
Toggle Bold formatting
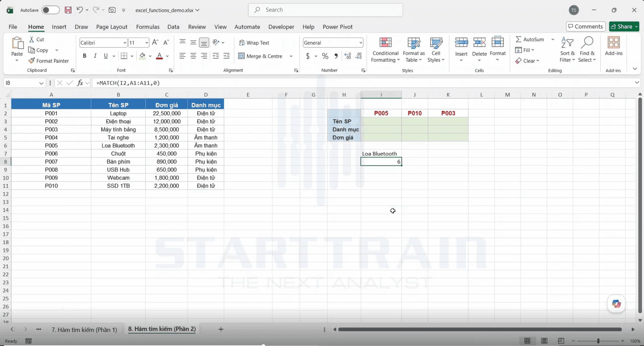85,56
